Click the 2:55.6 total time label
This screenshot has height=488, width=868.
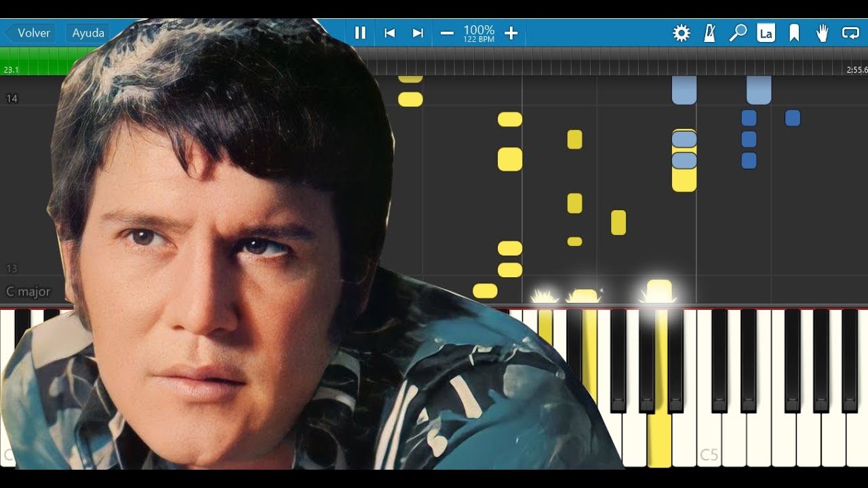point(856,70)
